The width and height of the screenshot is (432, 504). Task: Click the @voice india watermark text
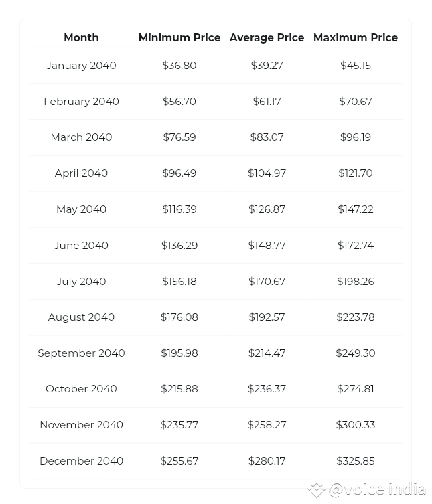377,489
